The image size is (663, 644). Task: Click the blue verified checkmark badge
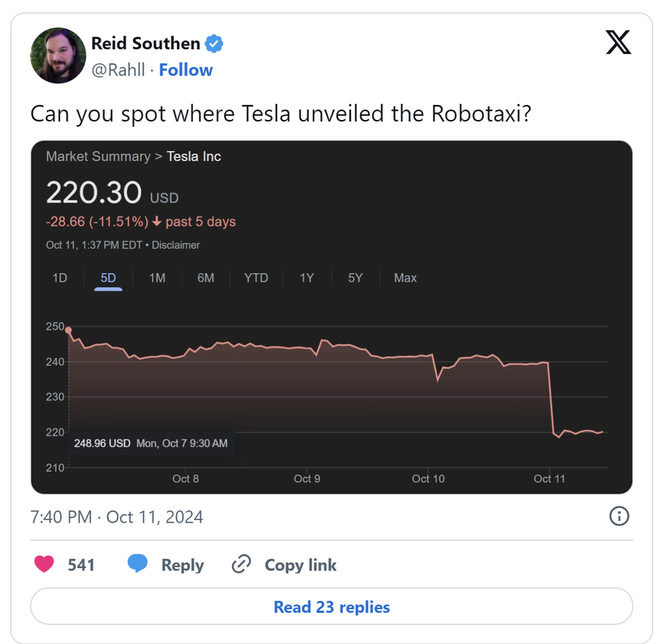[x=215, y=43]
